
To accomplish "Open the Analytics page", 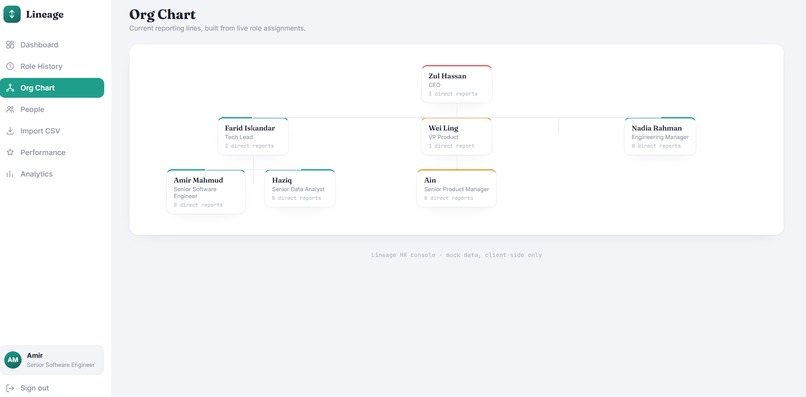I will pos(52,174).
